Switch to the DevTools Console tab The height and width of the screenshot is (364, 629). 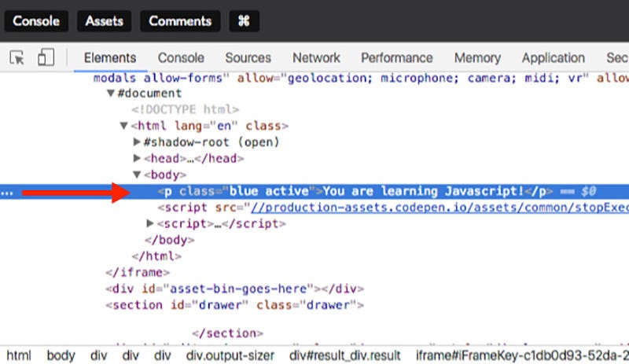click(181, 58)
